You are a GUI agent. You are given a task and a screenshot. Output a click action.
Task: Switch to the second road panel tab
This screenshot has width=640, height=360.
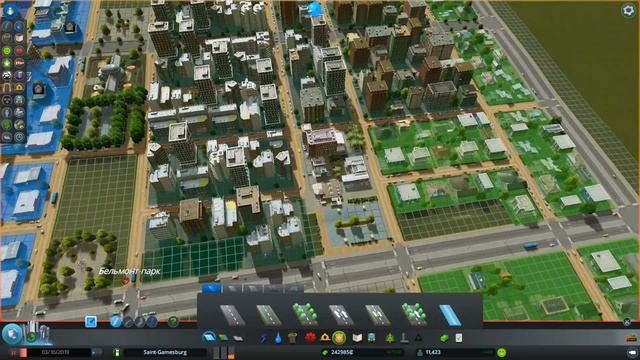click(233, 289)
